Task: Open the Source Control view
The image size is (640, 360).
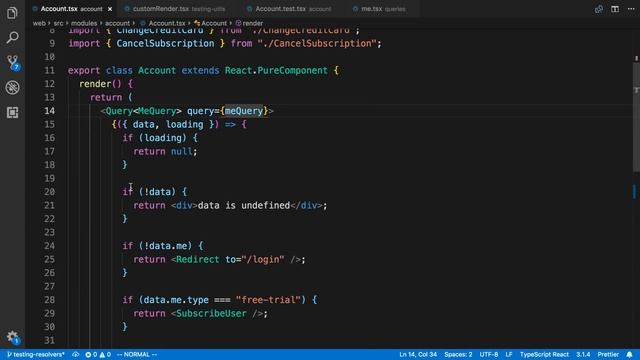Action: (13, 62)
